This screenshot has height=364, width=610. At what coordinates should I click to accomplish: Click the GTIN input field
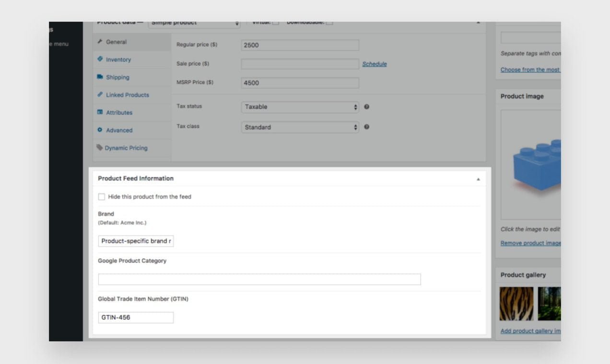tap(136, 317)
